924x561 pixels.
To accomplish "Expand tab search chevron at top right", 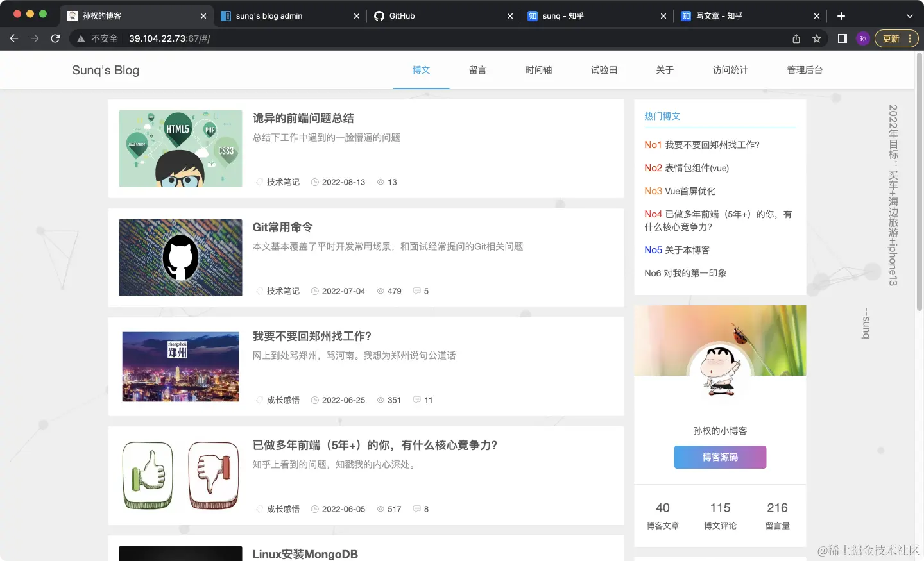I will [909, 16].
